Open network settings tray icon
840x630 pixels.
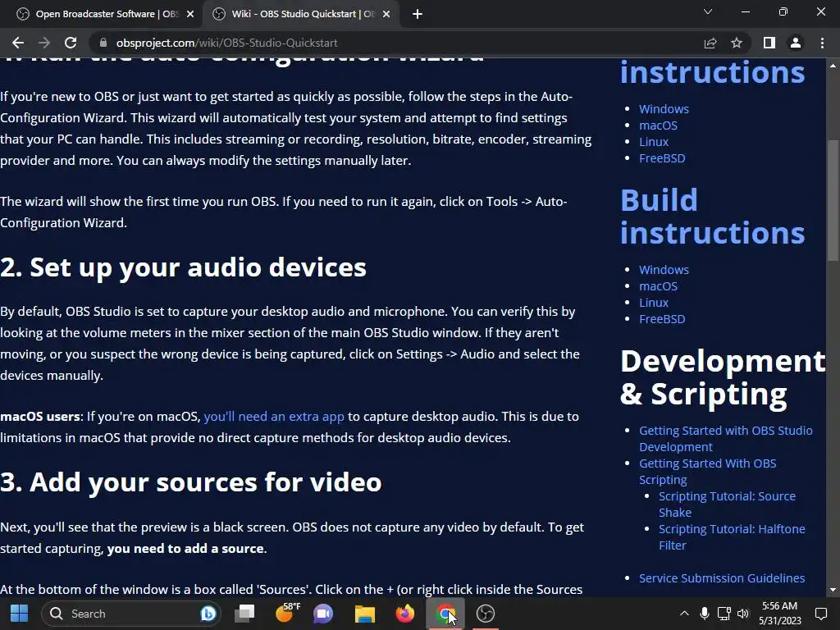pyautogui.click(x=724, y=614)
